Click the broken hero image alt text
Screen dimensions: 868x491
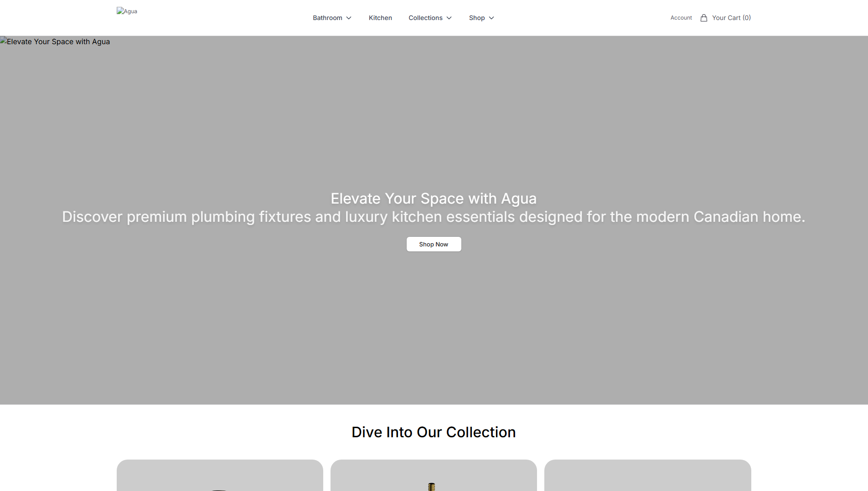(55, 41)
